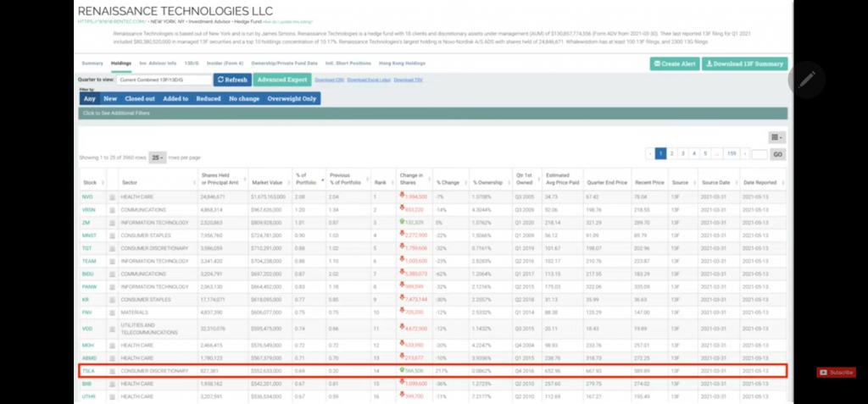Sort table by Stock column
Screen dimensions: 868x404
click(x=92, y=182)
